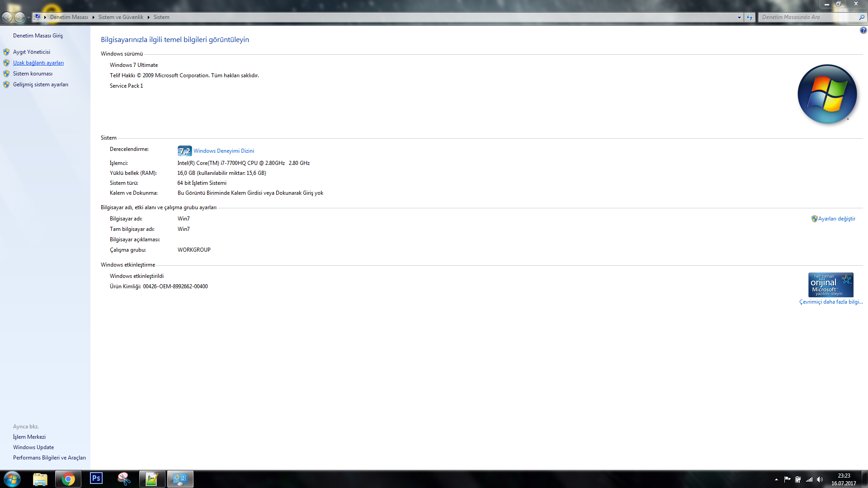Click the refresh button in address bar
The width and height of the screenshot is (868, 488).
tap(750, 17)
